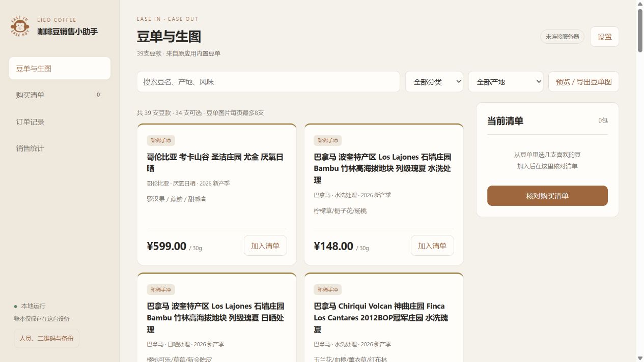Image resolution: width=644 pixels, height=362 pixels.
Task: Expand the 全部分类 dropdown
Action: pyautogui.click(x=434, y=82)
